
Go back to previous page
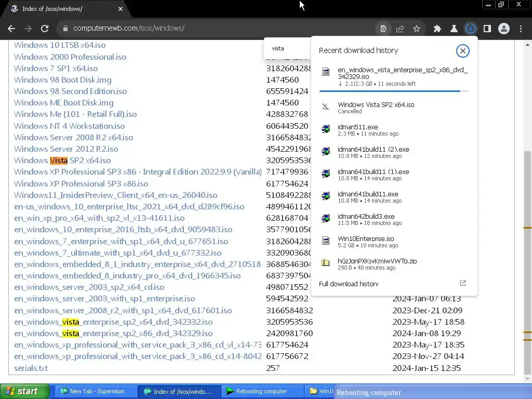(x=11, y=29)
